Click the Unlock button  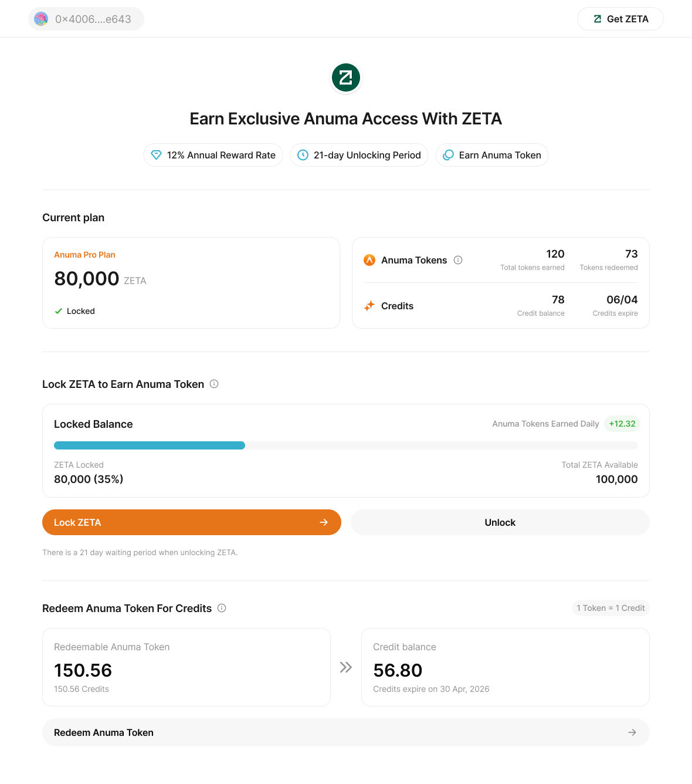500,522
